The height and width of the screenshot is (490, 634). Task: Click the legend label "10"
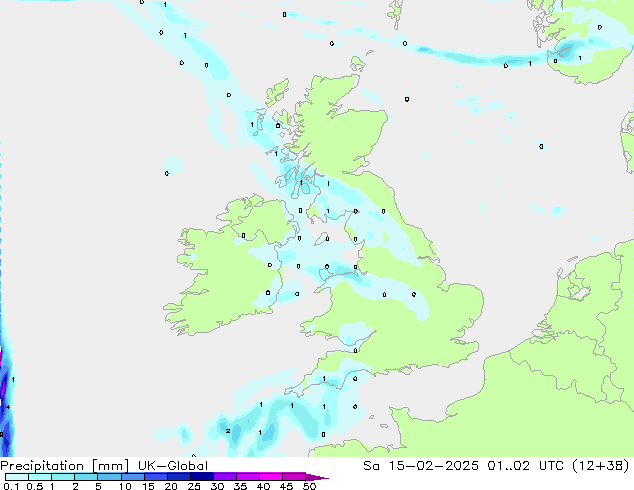(125, 486)
